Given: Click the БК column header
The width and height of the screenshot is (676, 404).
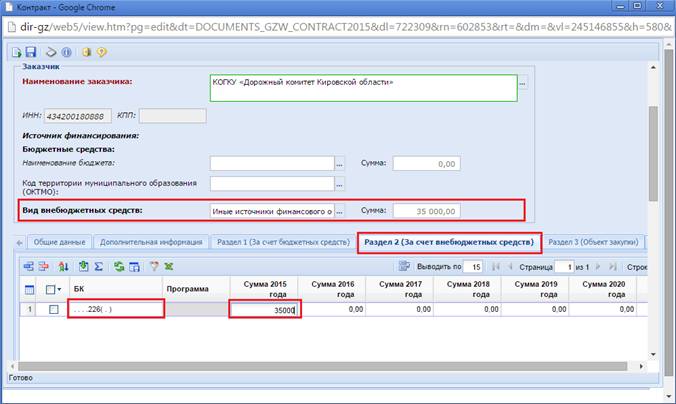Looking at the screenshot, I should coord(115,289).
